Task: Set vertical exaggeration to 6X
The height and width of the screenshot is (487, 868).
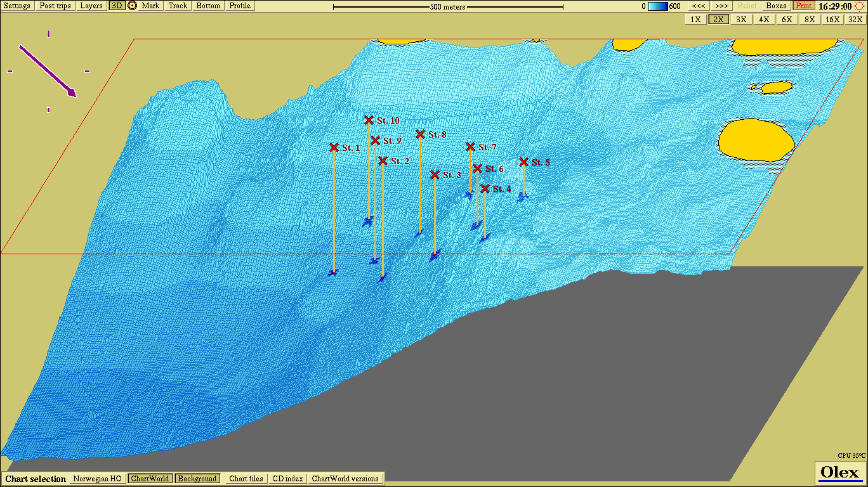Action: point(787,19)
